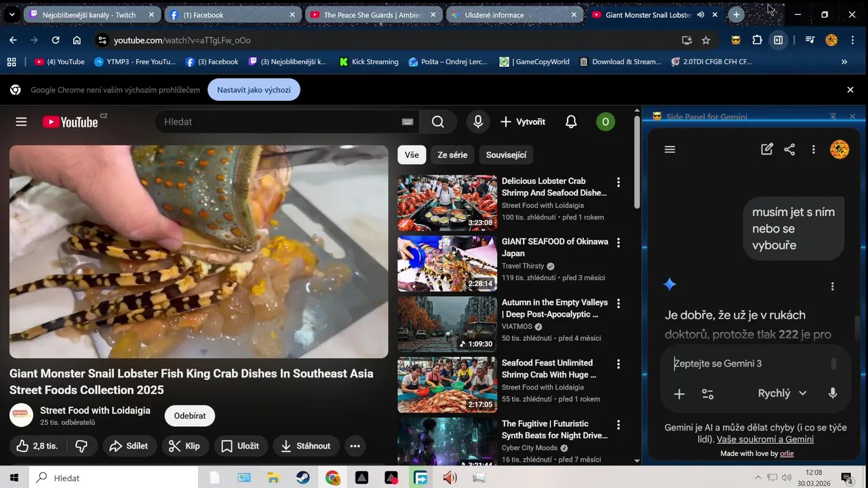Save the video with the Uložit button
868x488 pixels.
pyautogui.click(x=241, y=446)
